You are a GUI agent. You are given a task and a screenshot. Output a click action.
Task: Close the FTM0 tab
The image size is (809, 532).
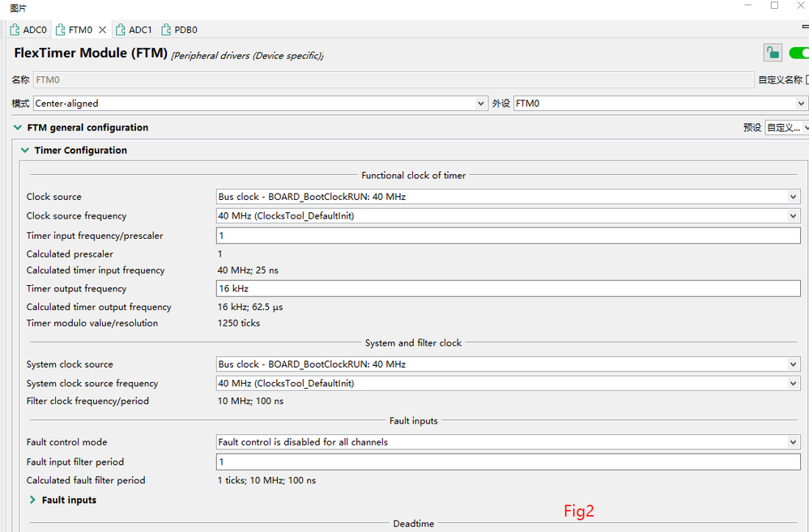(103, 30)
